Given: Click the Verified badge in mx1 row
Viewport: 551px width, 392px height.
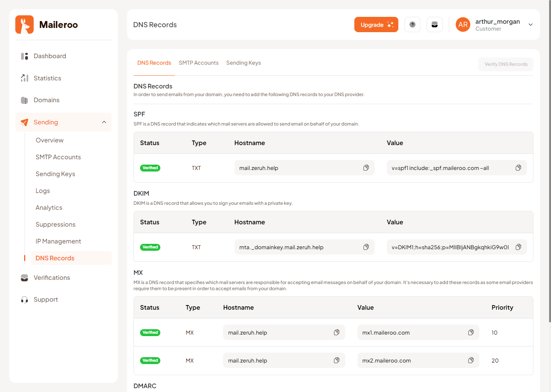Looking at the screenshot, I should click(150, 333).
